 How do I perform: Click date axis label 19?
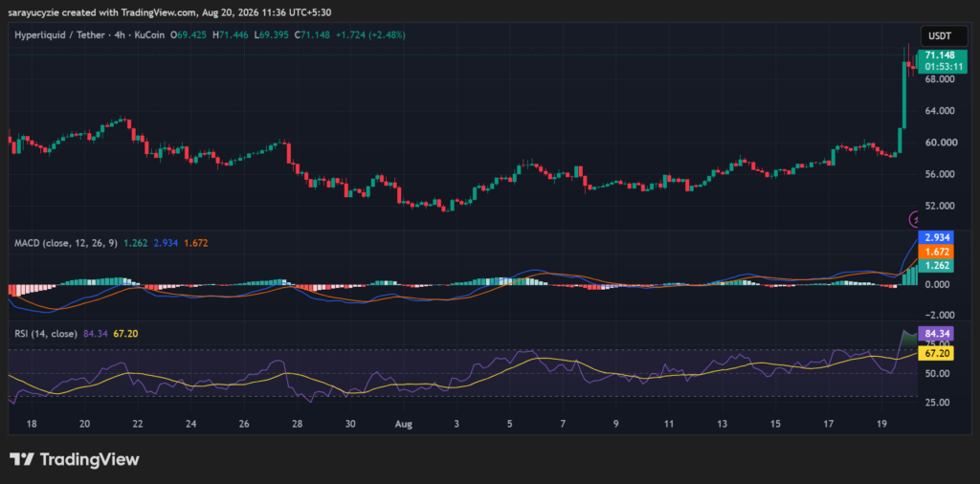pyautogui.click(x=881, y=424)
